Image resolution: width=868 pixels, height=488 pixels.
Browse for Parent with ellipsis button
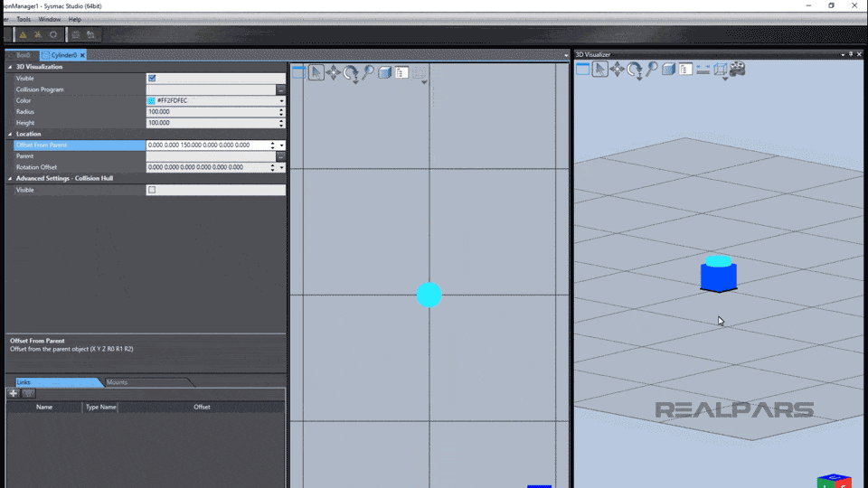[280, 156]
